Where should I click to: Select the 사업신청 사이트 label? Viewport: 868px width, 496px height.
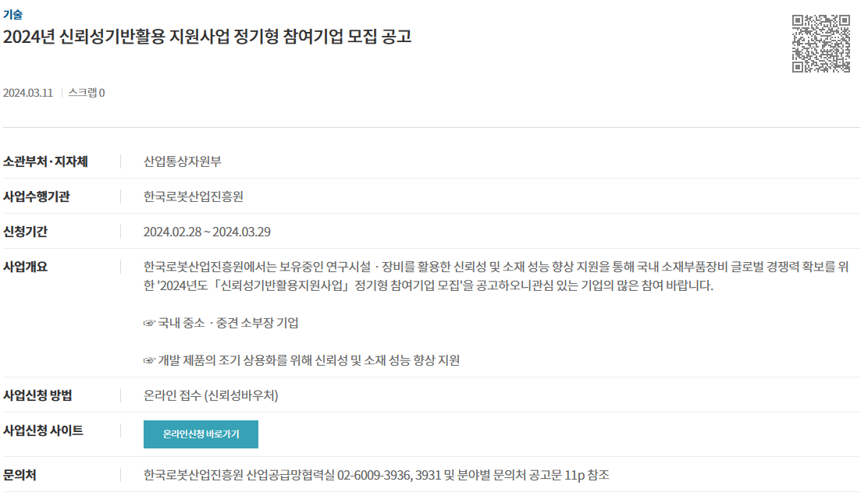pyautogui.click(x=43, y=430)
